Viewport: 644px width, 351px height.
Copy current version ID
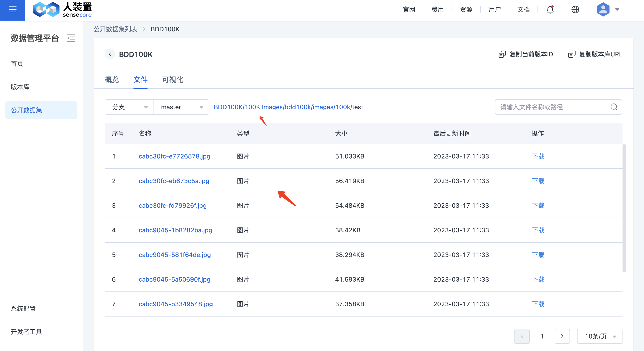(526, 54)
